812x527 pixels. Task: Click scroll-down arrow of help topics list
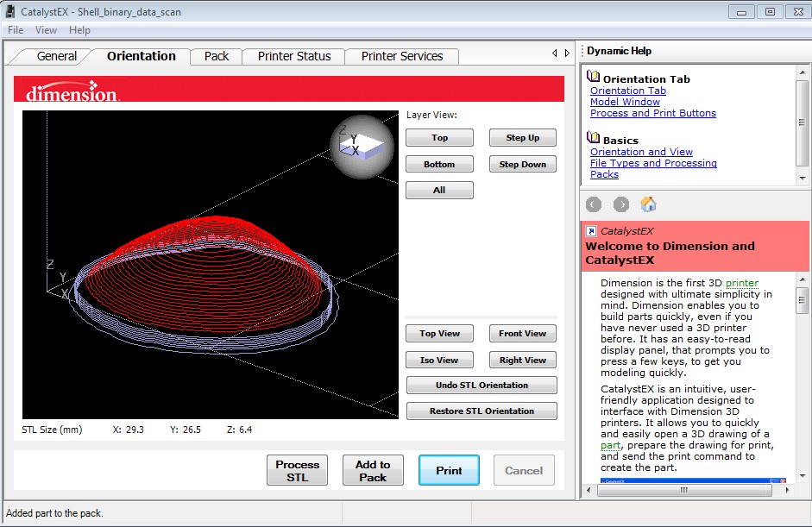click(x=803, y=178)
